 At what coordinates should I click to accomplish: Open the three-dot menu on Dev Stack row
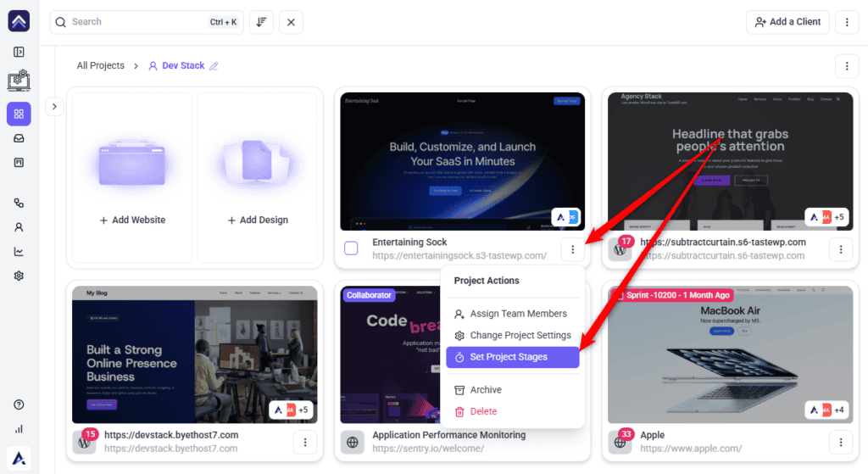point(847,66)
